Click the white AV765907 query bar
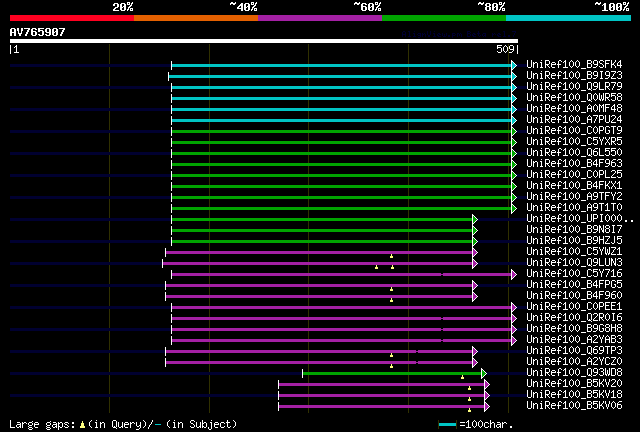 [264, 41]
